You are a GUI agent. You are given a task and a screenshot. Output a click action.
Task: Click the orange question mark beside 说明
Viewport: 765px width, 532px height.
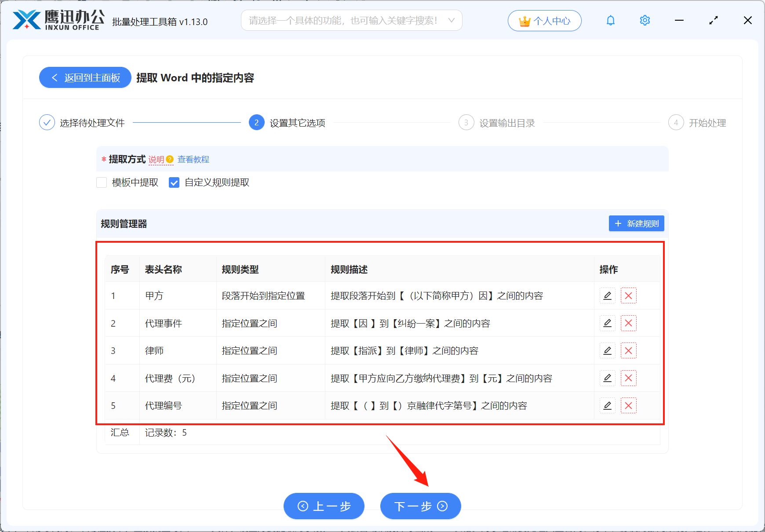170,159
